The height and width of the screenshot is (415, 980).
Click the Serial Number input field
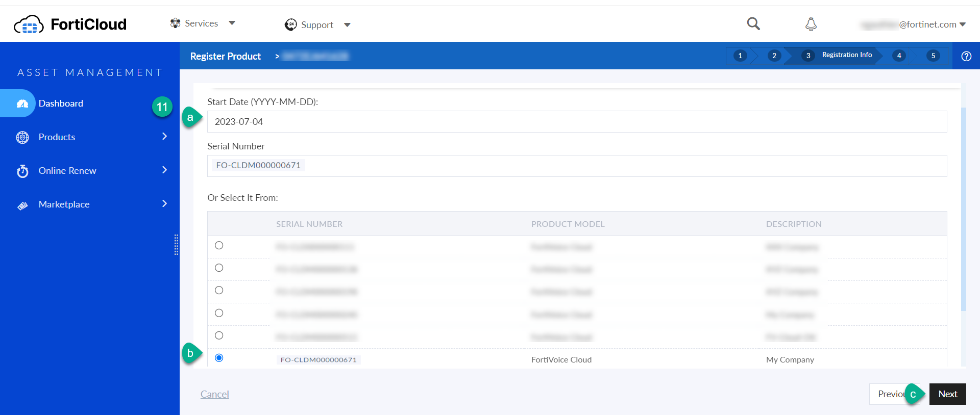pyautogui.click(x=577, y=166)
